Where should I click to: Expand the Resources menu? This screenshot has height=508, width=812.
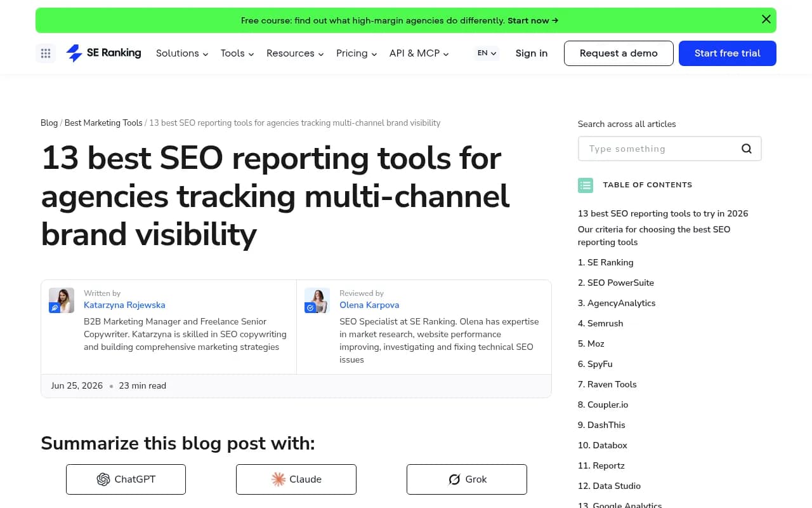[295, 53]
